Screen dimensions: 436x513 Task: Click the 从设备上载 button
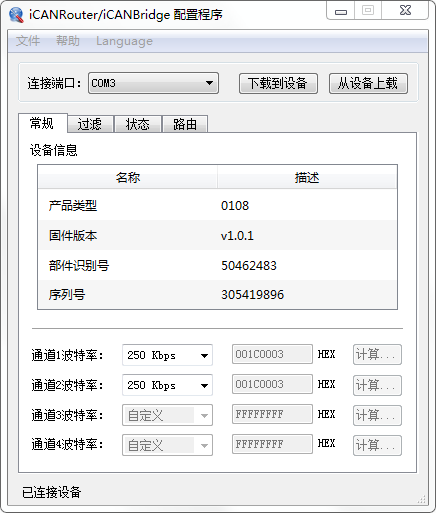pos(368,83)
